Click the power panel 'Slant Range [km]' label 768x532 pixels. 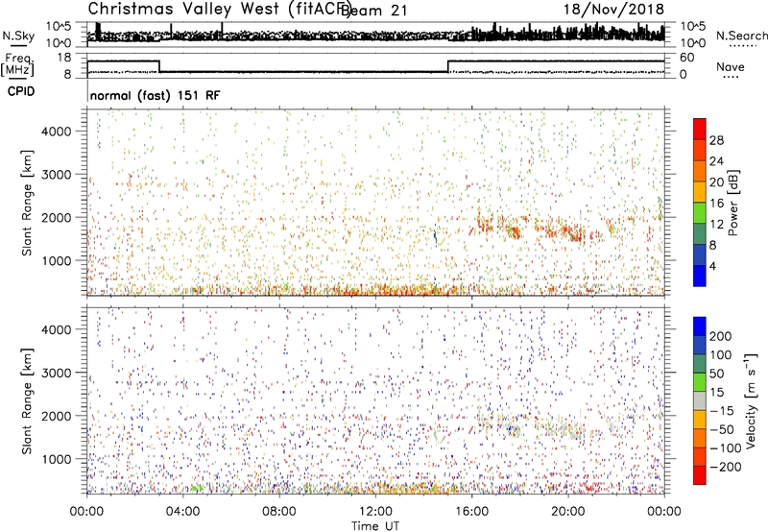tap(27, 203)
